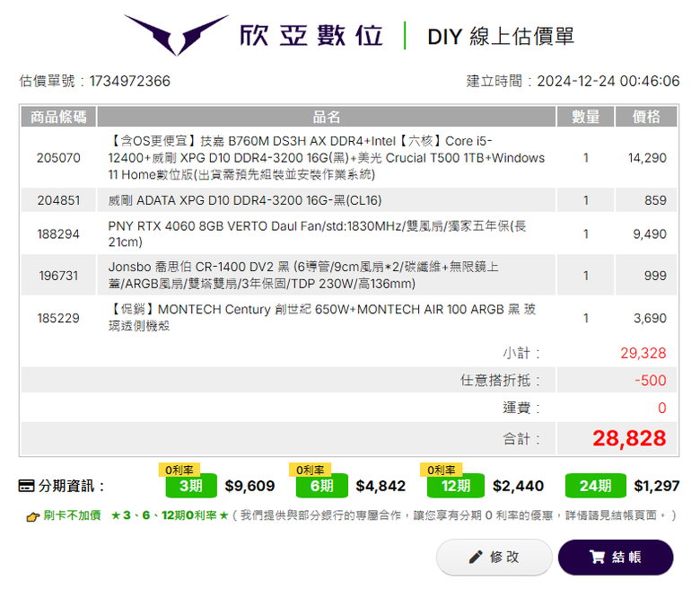The image size is (700, 607).
Task: Click installment amount $2,440
Action: tap(518, 486)
